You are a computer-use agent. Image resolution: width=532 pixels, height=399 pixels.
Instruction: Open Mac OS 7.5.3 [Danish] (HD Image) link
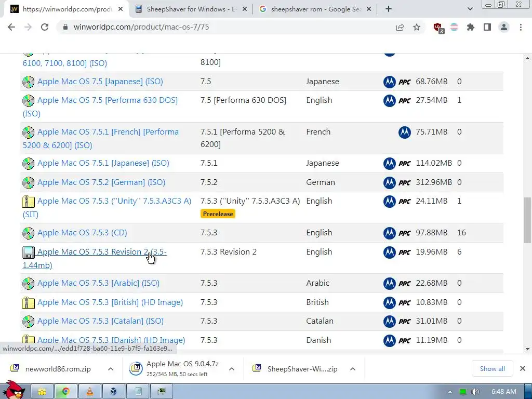111,340
